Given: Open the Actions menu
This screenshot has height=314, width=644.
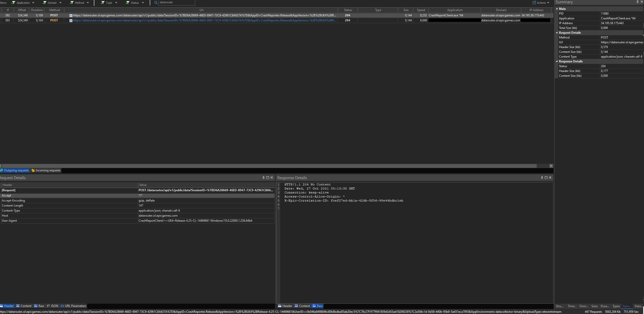Looking at the screenshot, I should tap(541, 3).
